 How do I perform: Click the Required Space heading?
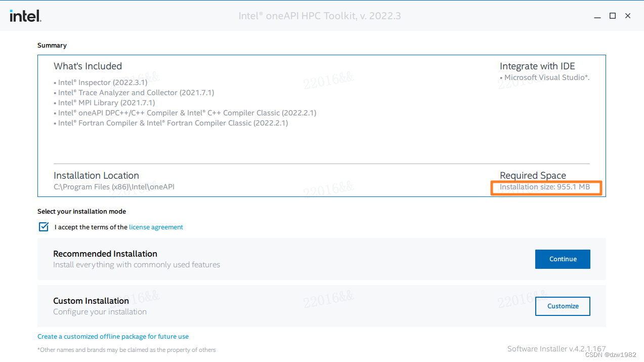click(x=533, y=176)
